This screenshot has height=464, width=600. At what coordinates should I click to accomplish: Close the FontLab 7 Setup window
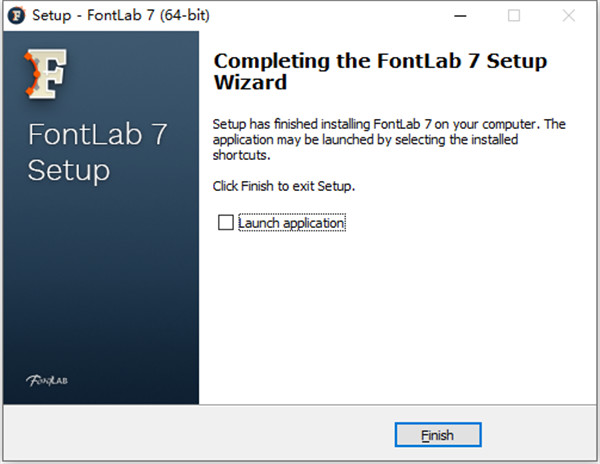click(571, 16)
